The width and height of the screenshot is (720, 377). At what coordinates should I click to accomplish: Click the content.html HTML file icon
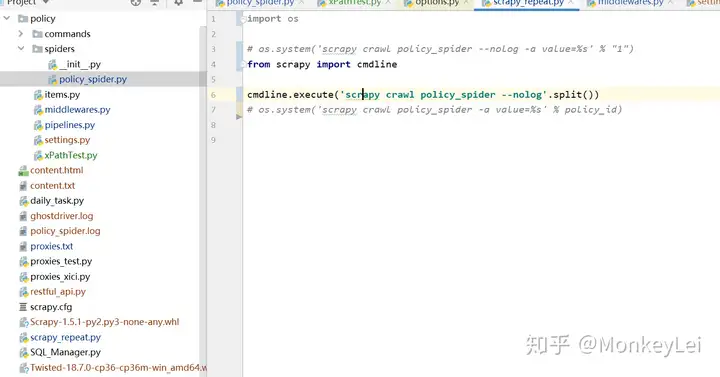[x=23, y=171]
